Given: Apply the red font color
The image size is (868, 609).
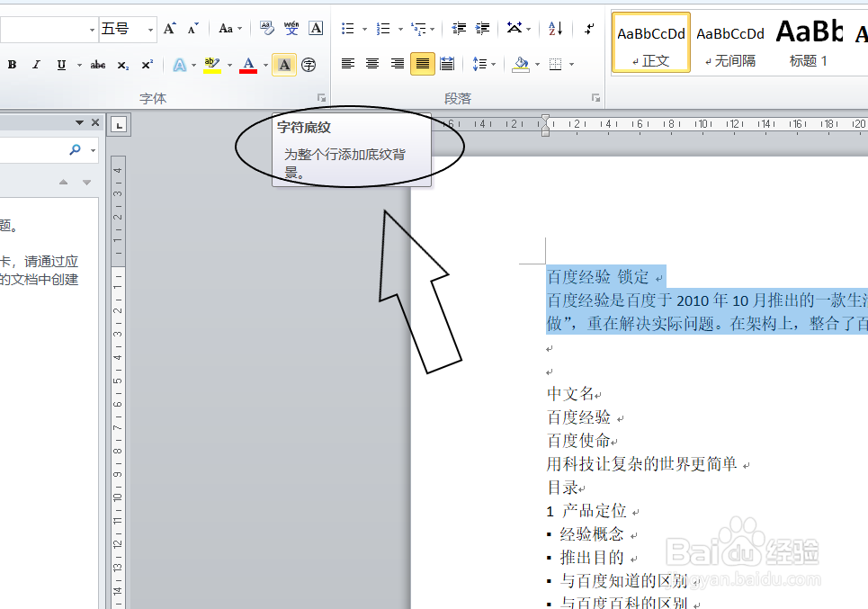Looking at the screenshot, I should (248, 65).
